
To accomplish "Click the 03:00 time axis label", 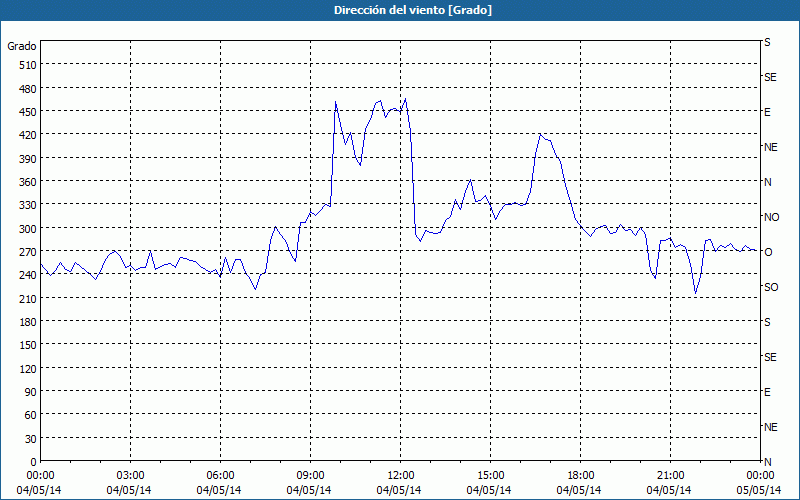I will (131, 475).
